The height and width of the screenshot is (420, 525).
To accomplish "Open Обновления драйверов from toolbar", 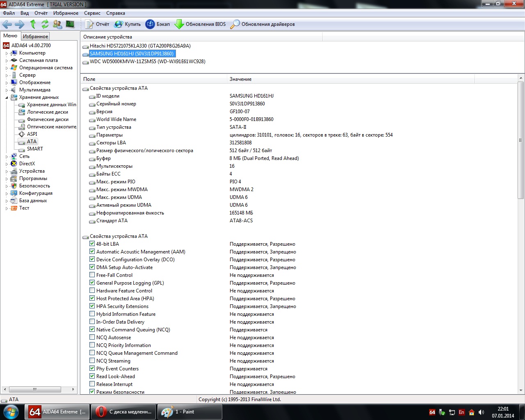I will (x=262, y=24).
